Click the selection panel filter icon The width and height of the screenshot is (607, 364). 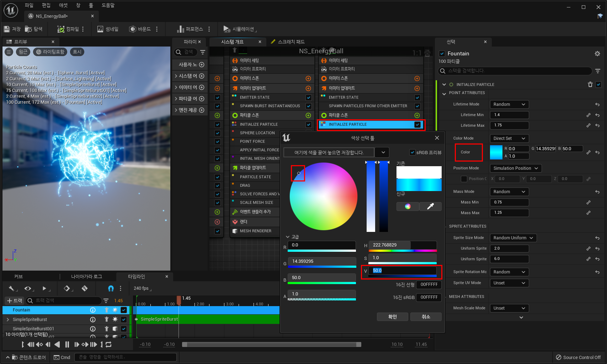point(598,71)
